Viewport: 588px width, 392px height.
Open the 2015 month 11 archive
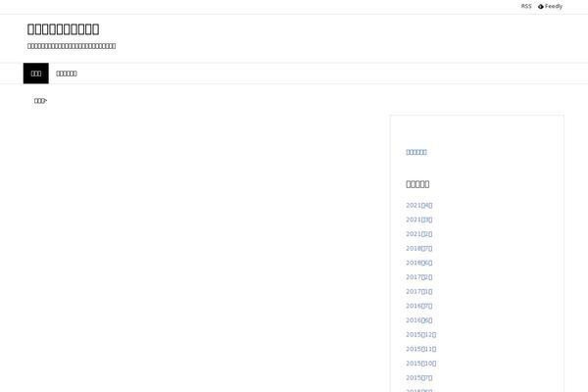(420, 349)
